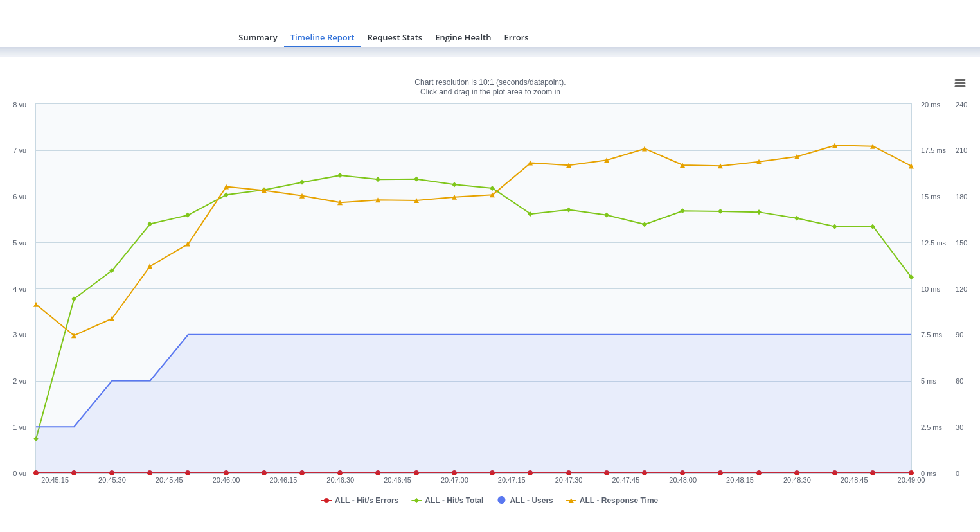Click the 7.5 ms axis label
The width and height of the screenshot is (980, 532).
[931, 335]
